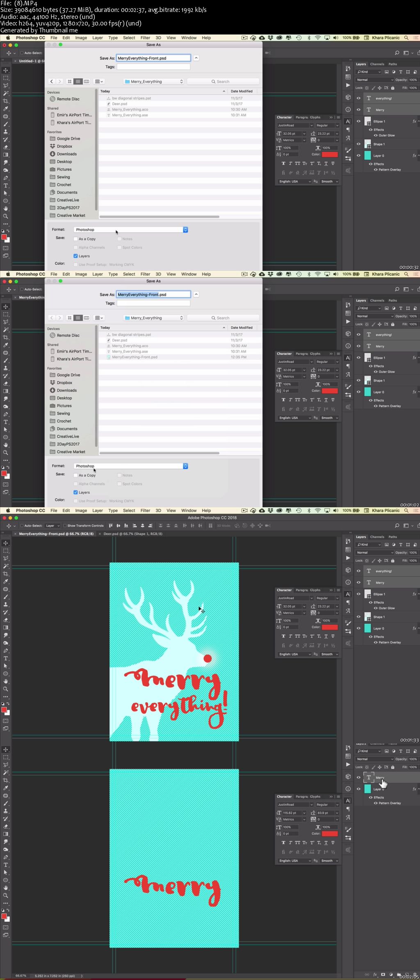This screenshot has width=420, height=980.
Task: Open English: USA dropdown in 00:01:02 Character panel
Action: (x=294, y=418)
